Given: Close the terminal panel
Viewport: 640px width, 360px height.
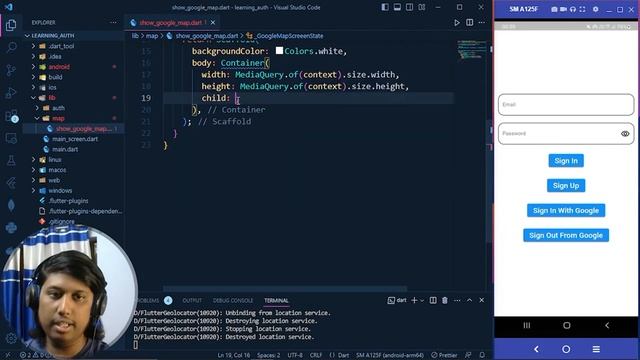Looking at the screenshot, I should [482, 300].
